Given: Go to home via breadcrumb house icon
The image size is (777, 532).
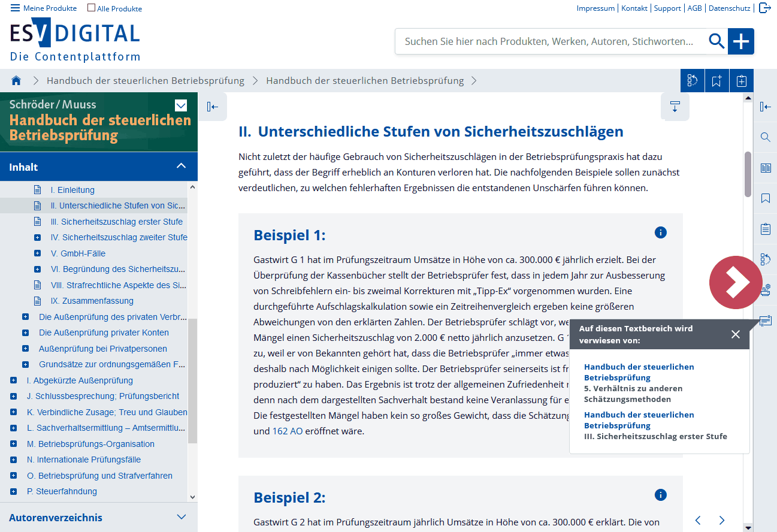Looking at the screenshot, I should [16, 80].
